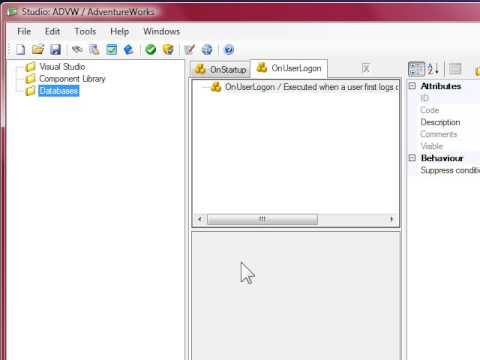Open the Windows menu
The height and width of the screenshot is (360, 480).
point(162,31)
